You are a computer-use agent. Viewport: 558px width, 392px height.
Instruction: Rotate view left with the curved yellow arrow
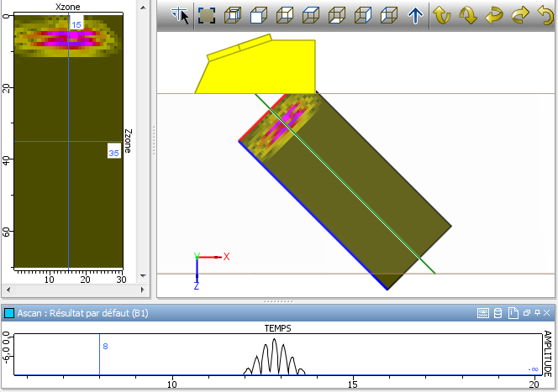[x=494, y=15]
